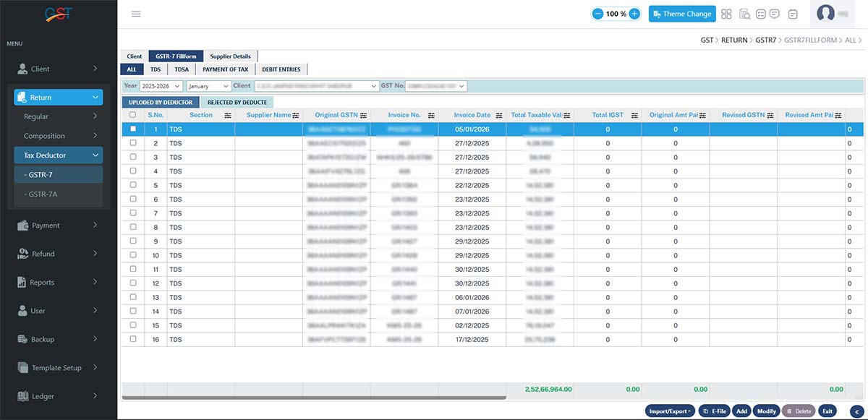Open the Import/Export button menu

pyautogui.click(x=671, y=411)
